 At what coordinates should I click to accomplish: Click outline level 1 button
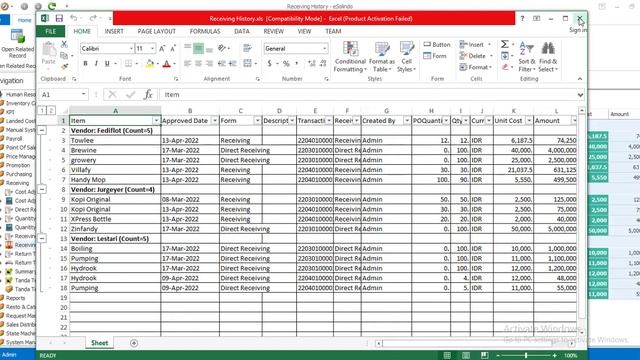(42, 111)
